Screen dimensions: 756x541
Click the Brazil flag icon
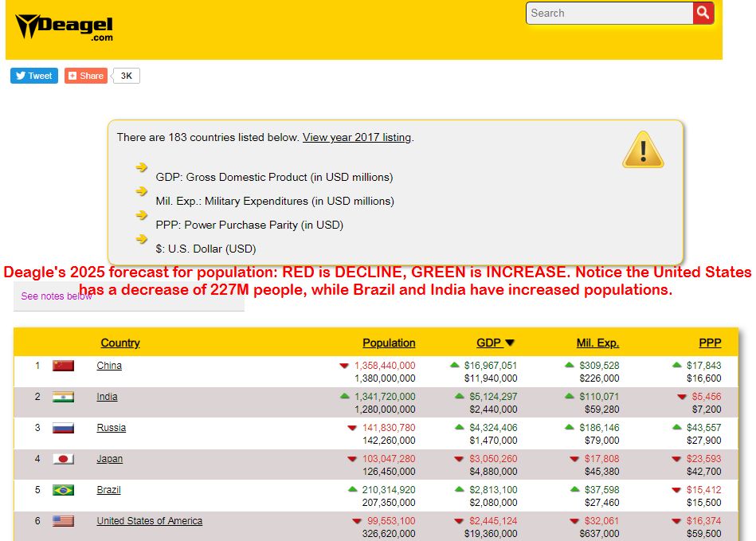click(63, 490)
